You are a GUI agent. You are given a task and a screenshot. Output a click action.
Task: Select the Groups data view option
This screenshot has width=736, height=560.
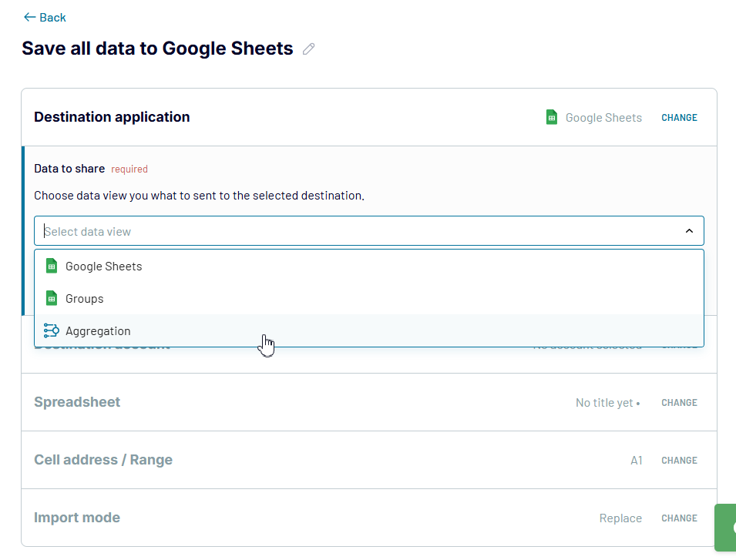[85, 299]
